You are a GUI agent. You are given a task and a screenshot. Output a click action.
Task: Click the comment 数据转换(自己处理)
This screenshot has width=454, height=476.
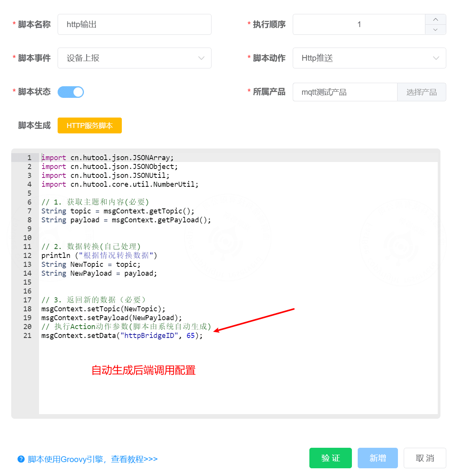point(91,247)
